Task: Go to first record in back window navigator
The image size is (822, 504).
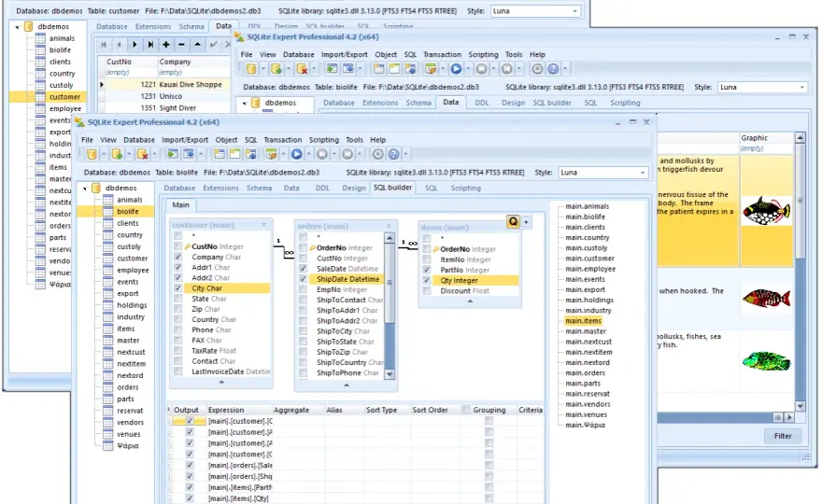Action: tap(104, 45)
